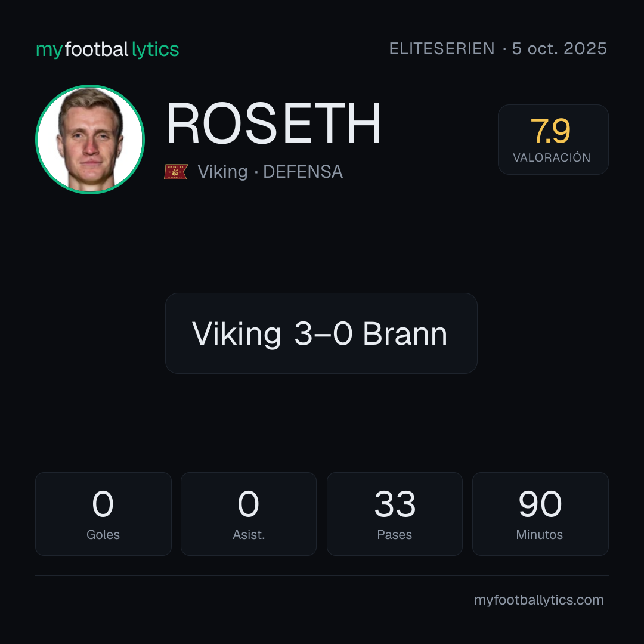The width and height of the screenshot is (644, 644).
Task: Click the Viking FK club crest
Action: [176, 172]
